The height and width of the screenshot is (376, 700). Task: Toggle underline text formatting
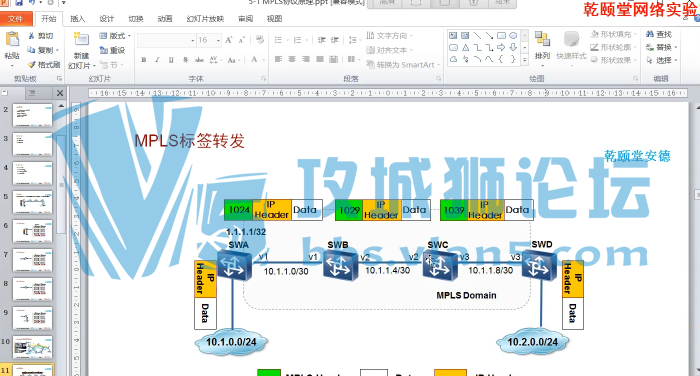coord(171,59)
